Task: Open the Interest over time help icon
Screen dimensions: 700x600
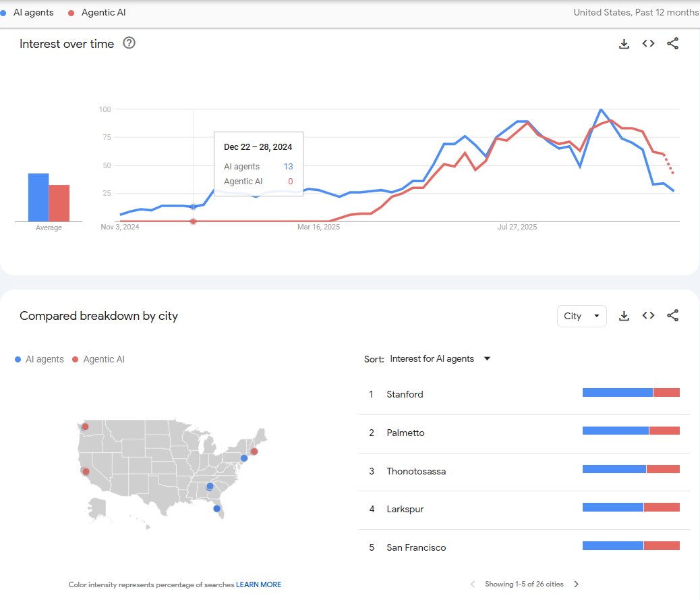Action: click(129, 43)
